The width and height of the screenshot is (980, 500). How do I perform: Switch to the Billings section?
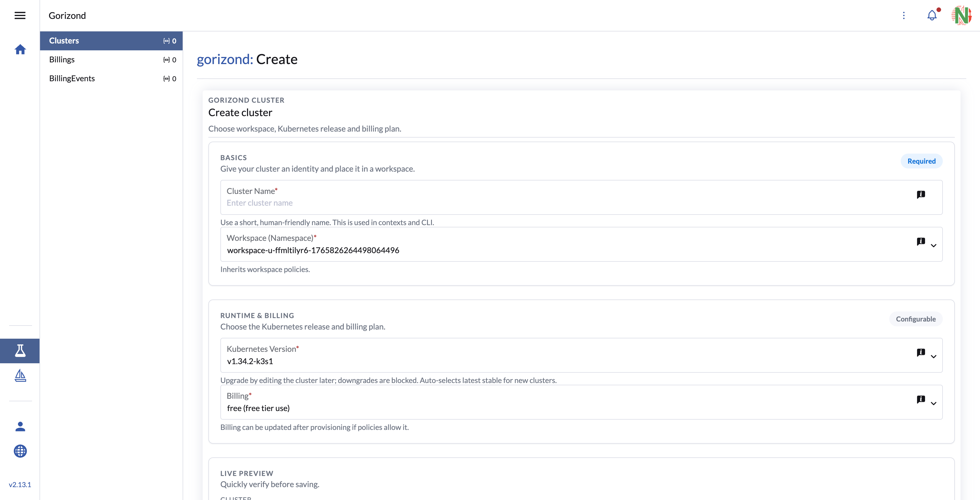(x=62, y=59)
